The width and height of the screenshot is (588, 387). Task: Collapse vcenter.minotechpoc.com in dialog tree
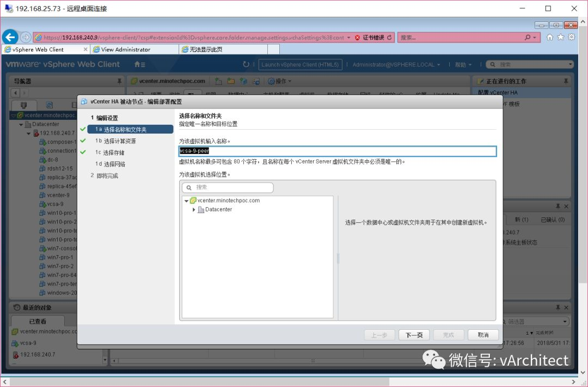point(186,201)
